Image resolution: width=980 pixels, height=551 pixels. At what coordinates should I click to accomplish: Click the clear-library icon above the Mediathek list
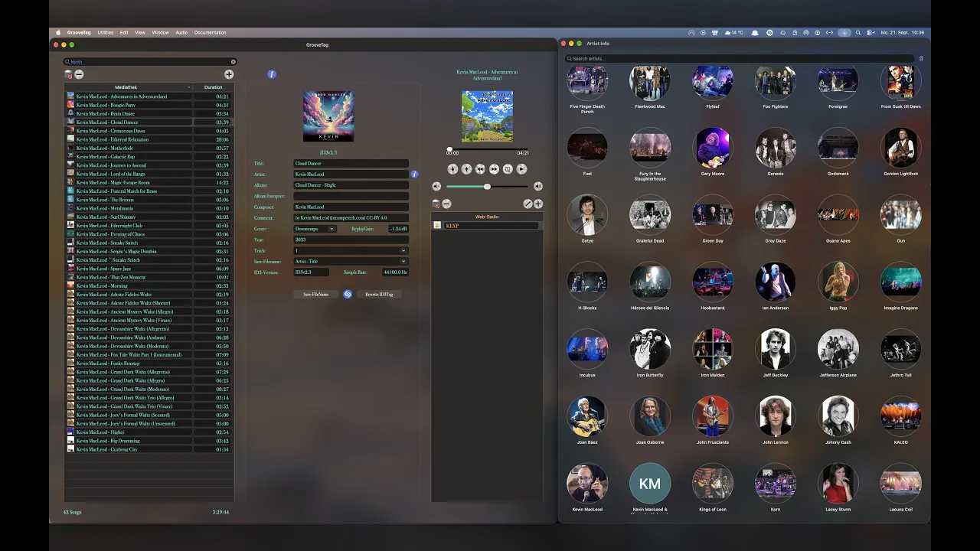coord(68,75)
